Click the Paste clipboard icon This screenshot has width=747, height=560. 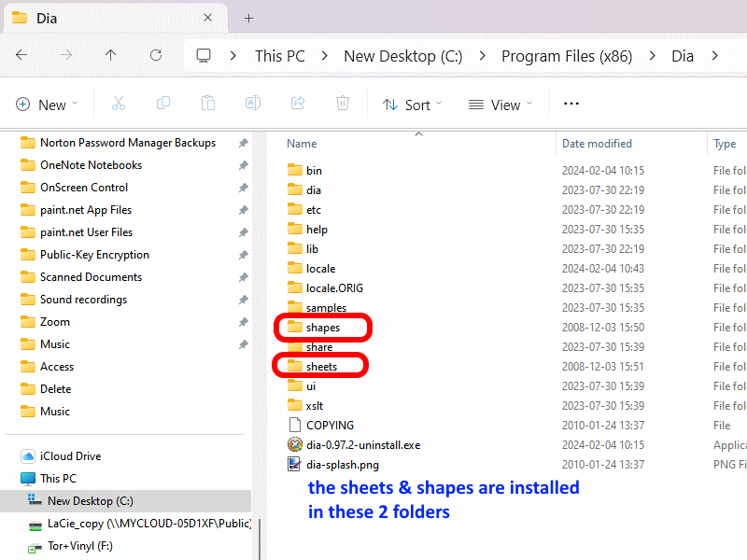coord(208,104)
